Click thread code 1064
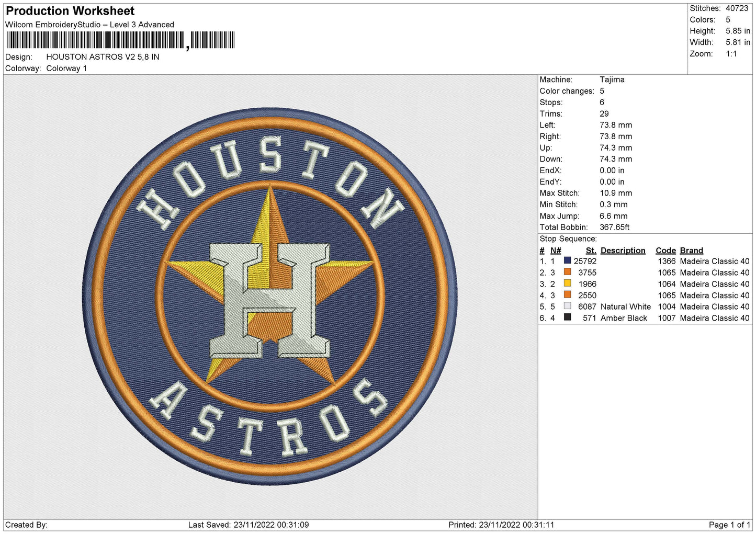 point(667,284)
